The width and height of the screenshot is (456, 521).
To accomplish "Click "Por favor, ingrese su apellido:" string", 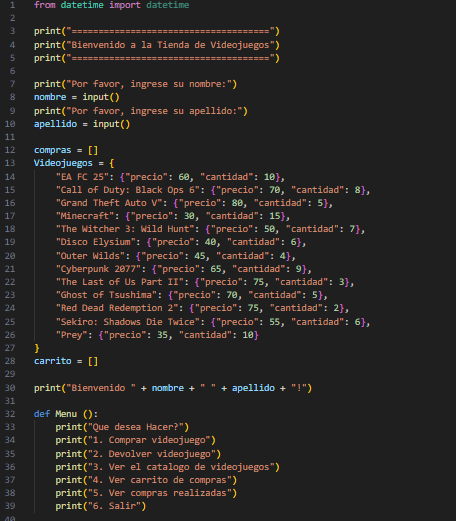I will tap(154, 111).
